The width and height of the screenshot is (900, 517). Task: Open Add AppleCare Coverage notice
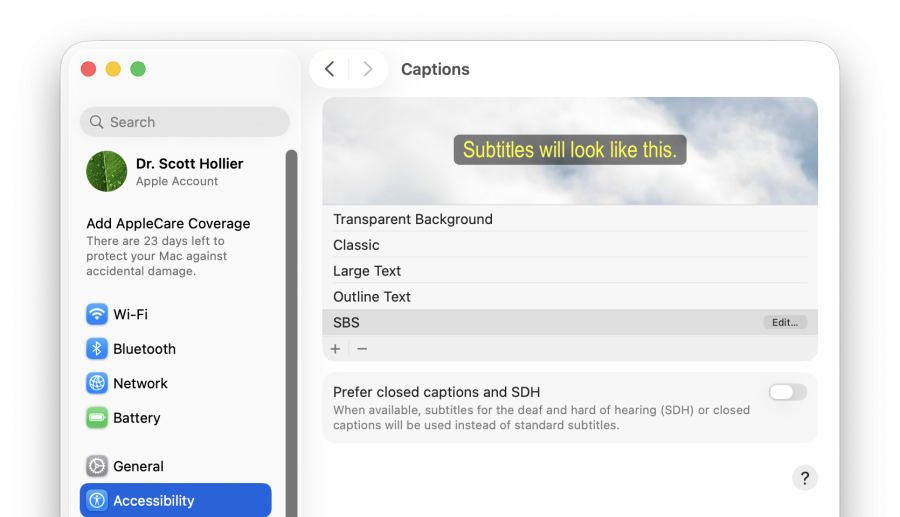coord(168,247)
